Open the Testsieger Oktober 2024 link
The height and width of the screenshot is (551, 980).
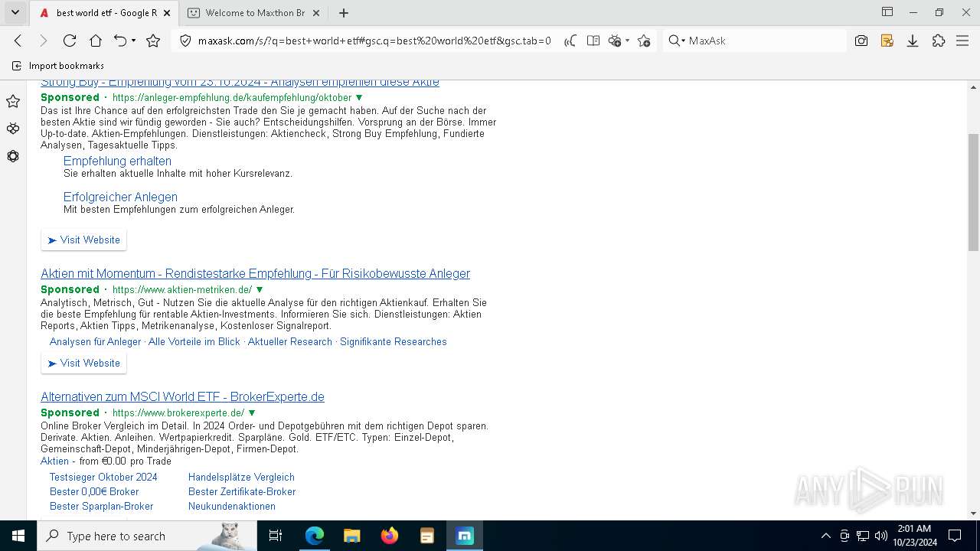[x=103, y=478]
